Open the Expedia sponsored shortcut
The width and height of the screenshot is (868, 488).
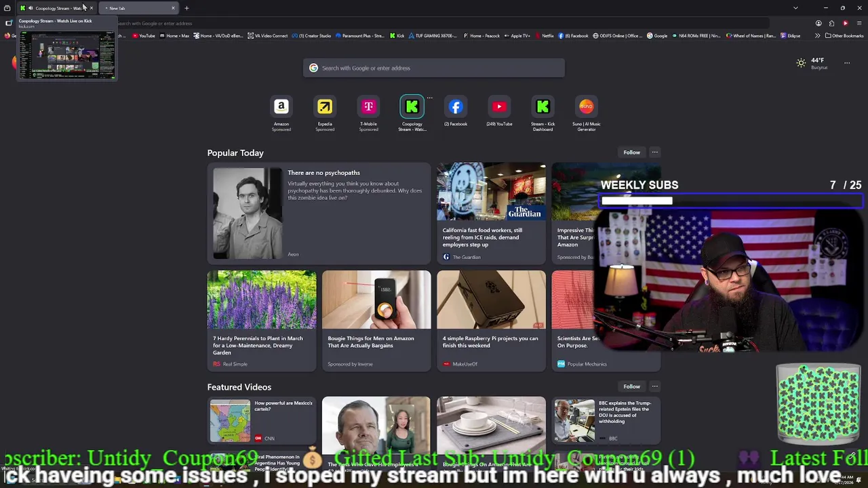tap(325, 113)
